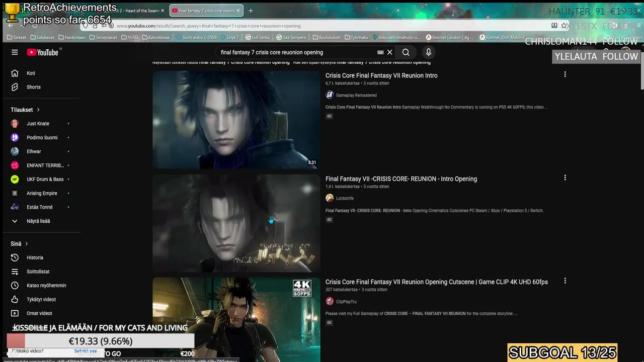Screen dimensions: 644x362
Task: Open the Podimo Suomi channel subscription
Action: point(40,138)
